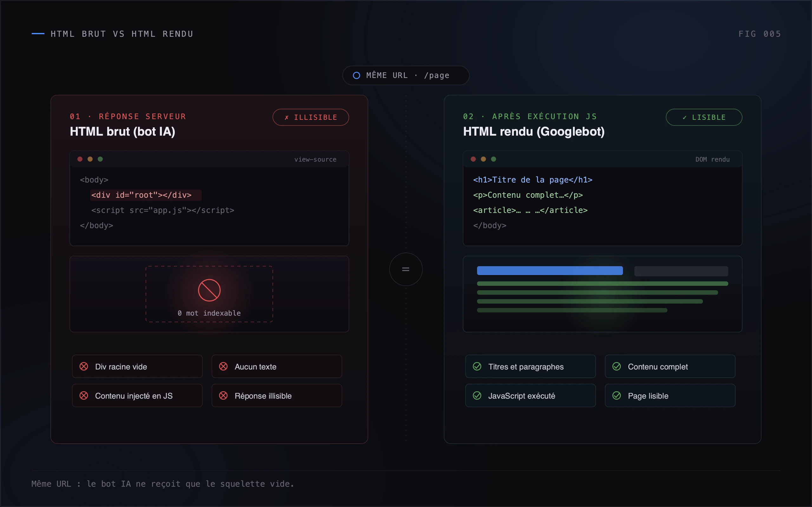Click the green dot in view-source window
812x507 pixels.
100,159
